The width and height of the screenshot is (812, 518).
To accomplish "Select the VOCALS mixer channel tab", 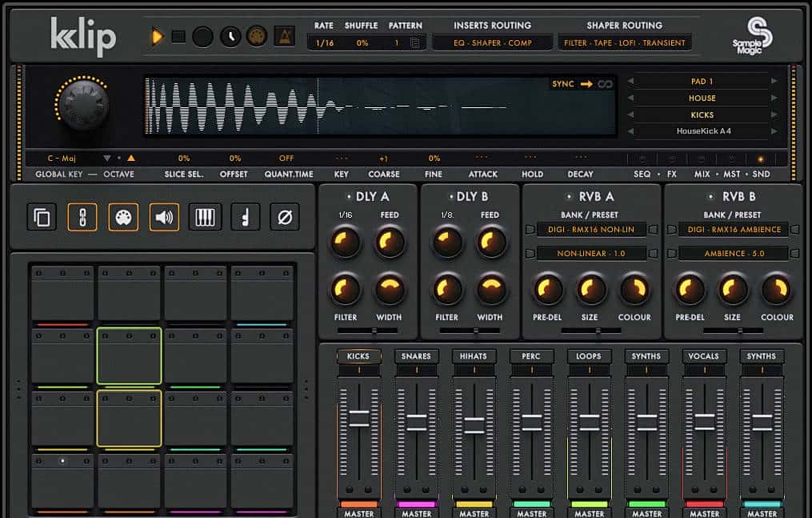I will click(704, 356).
